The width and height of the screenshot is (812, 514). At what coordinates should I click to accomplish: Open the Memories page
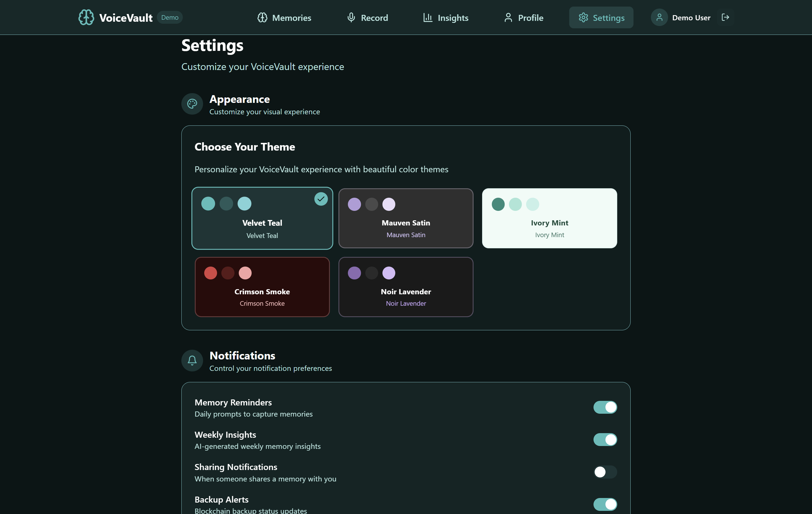[284, 17]
